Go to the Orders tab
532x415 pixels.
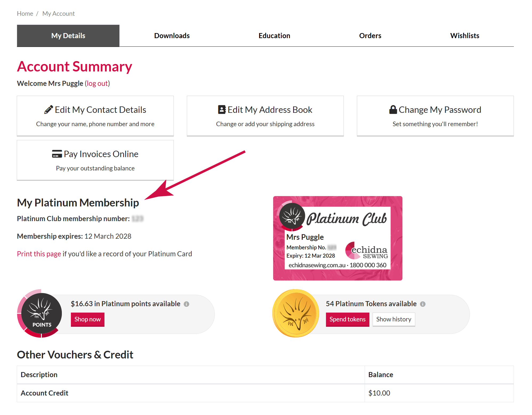[370, 36]
